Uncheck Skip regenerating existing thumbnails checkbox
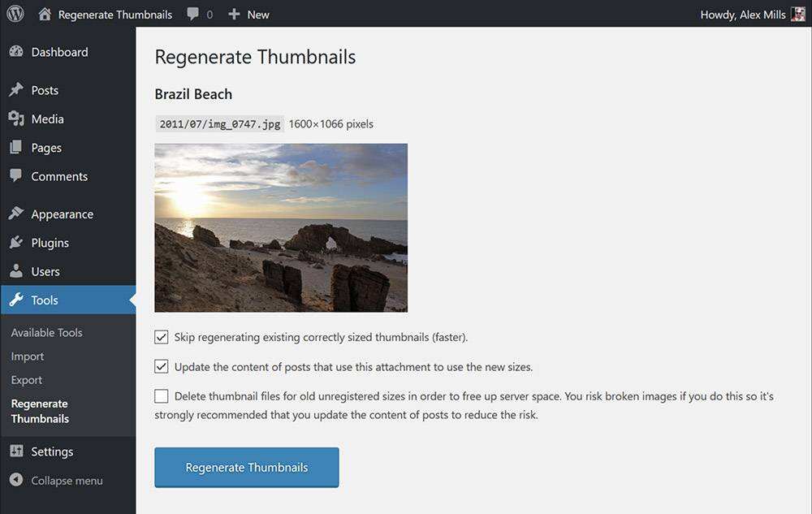Viewport: 812px width, 514px height. coord(162,337)
